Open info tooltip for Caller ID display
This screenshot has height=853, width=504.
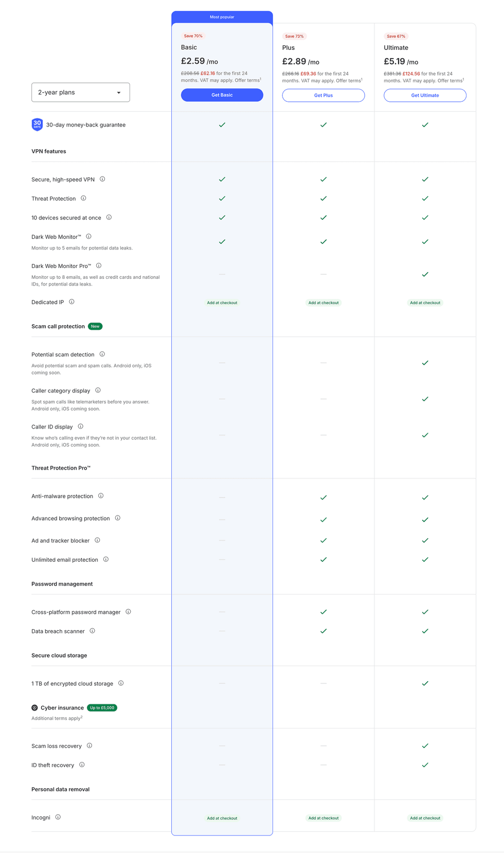coord(80,426)
